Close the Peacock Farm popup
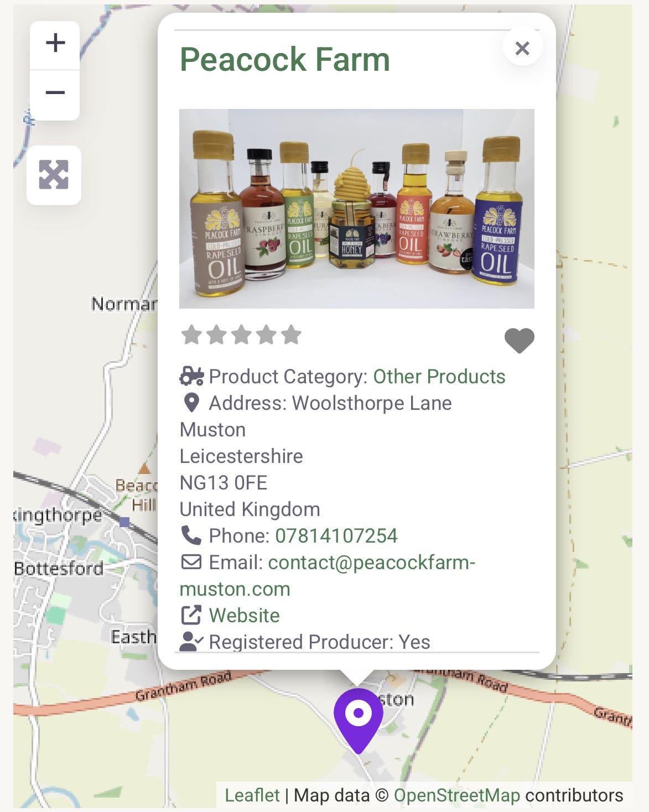The height and width of the screenshot is (812, 649). click(x=522, y=48)
